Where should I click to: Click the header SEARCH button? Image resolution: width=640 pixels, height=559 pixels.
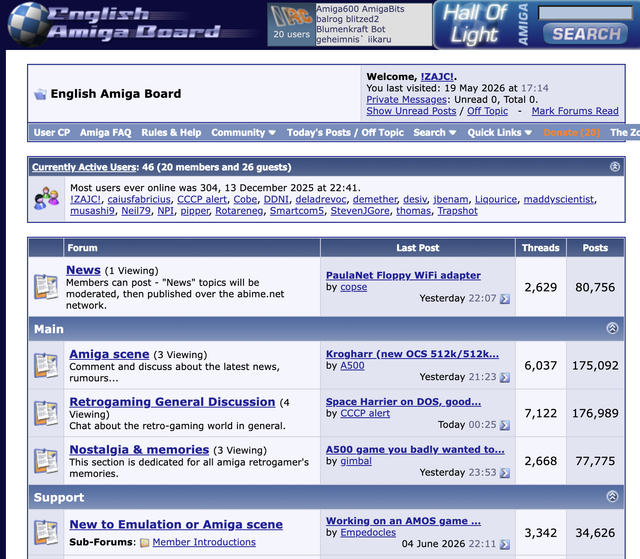coord(587,34)
